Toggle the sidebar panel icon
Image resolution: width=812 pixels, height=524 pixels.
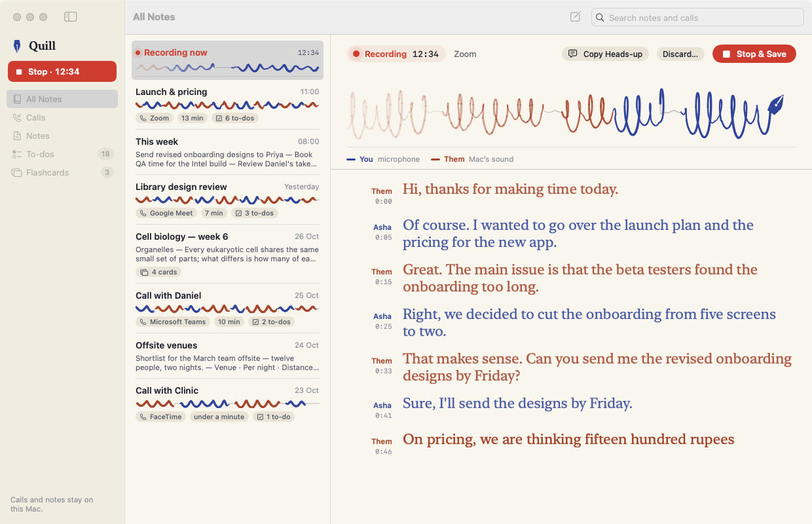pos(71,17)
